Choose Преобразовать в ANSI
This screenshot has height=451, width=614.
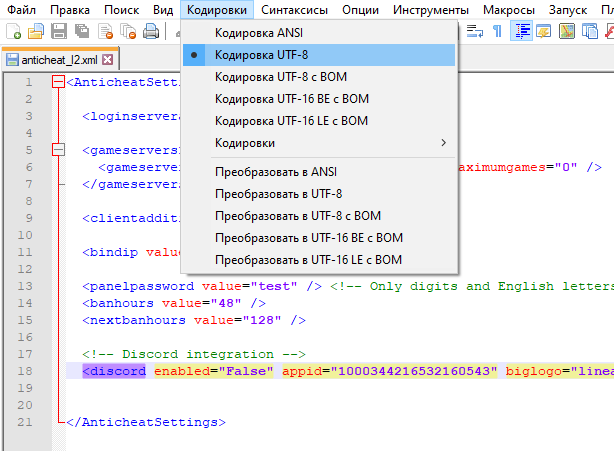point(319,172)
